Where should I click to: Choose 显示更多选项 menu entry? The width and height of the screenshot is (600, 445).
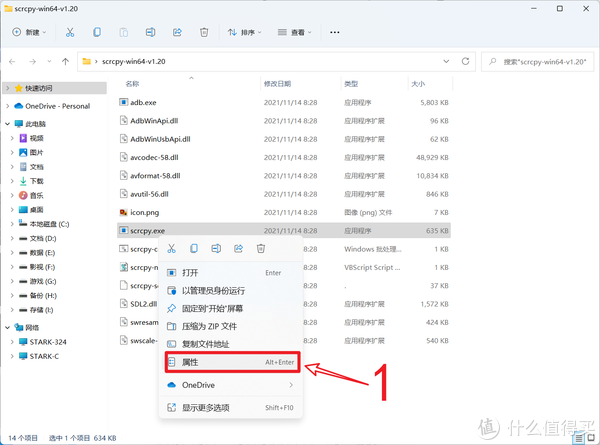coord(231,408)
